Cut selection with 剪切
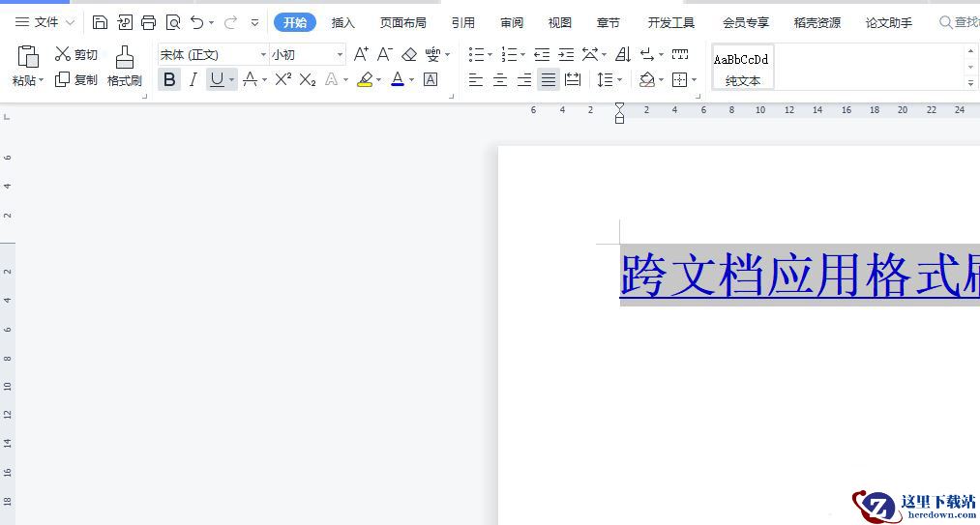Viewport: 980px width, 525px height. (76, 54)
